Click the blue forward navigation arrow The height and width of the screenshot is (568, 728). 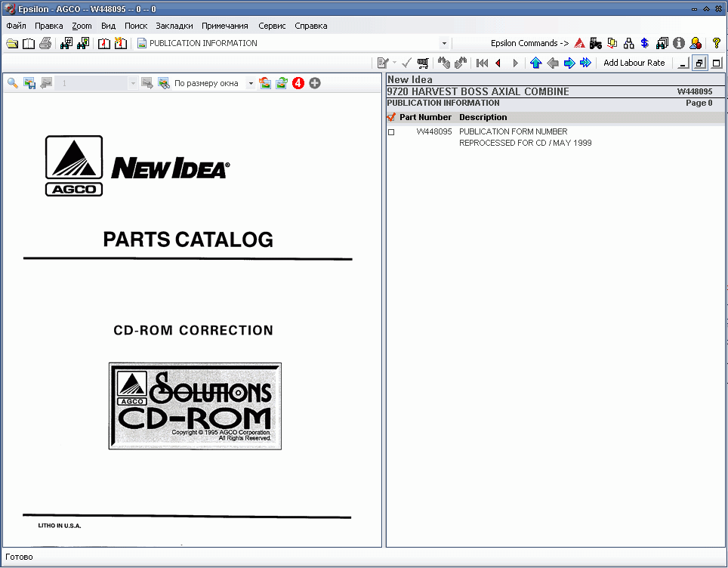tap(569, 63)
